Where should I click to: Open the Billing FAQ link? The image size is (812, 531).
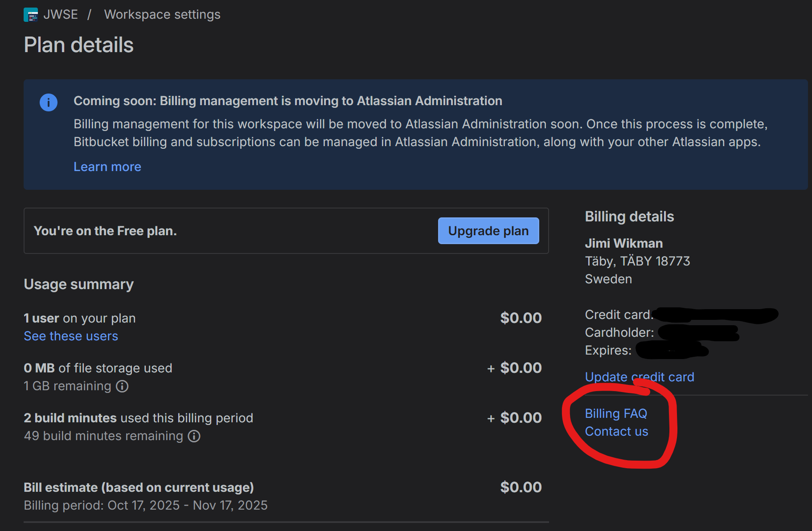pyautogui.click(x=615, y=413)
